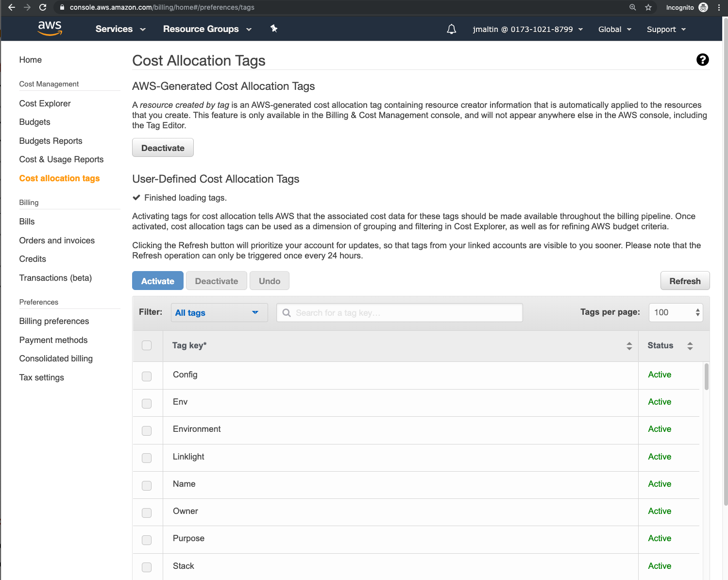This screenshot has height=580, width=728.
Task: Click the Search for a tag key field
Action: click(x=399, y=313)
